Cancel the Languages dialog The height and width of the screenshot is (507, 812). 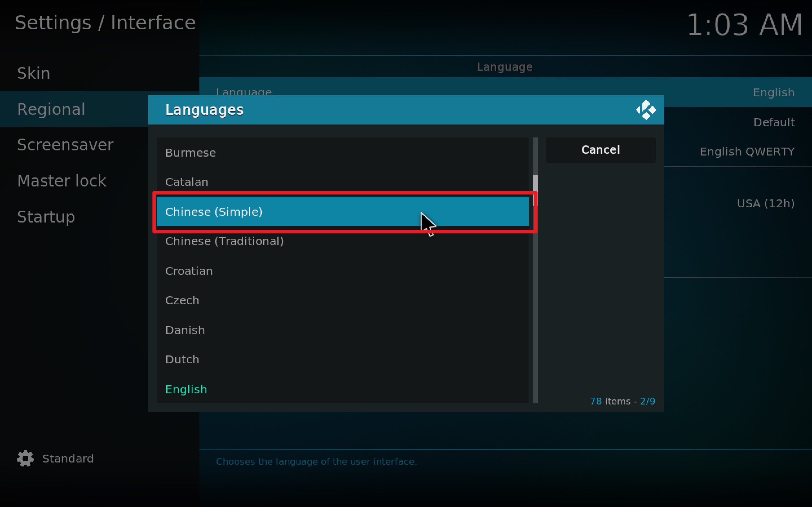600,150
